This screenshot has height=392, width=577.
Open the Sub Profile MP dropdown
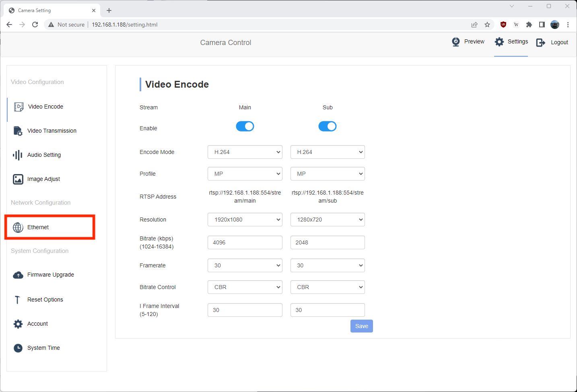tap(327, 174)
